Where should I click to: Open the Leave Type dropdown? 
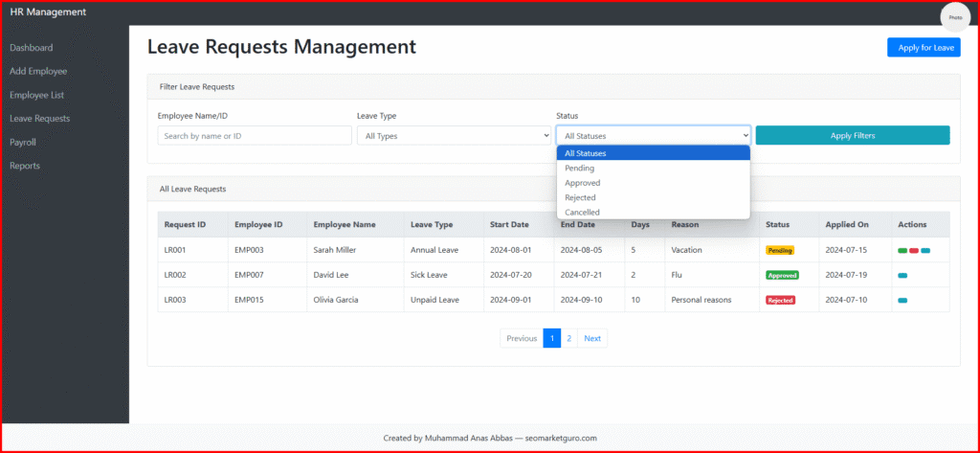(454, 136)
